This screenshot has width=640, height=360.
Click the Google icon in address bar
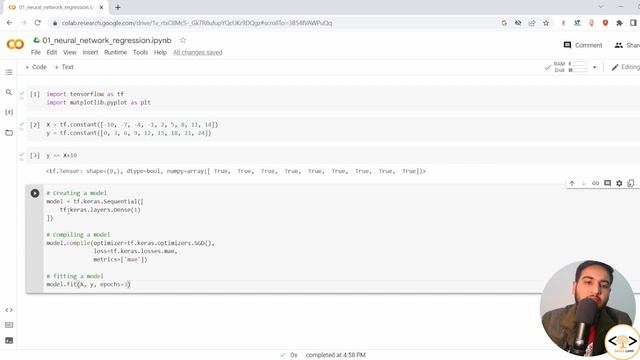[504, 23]
